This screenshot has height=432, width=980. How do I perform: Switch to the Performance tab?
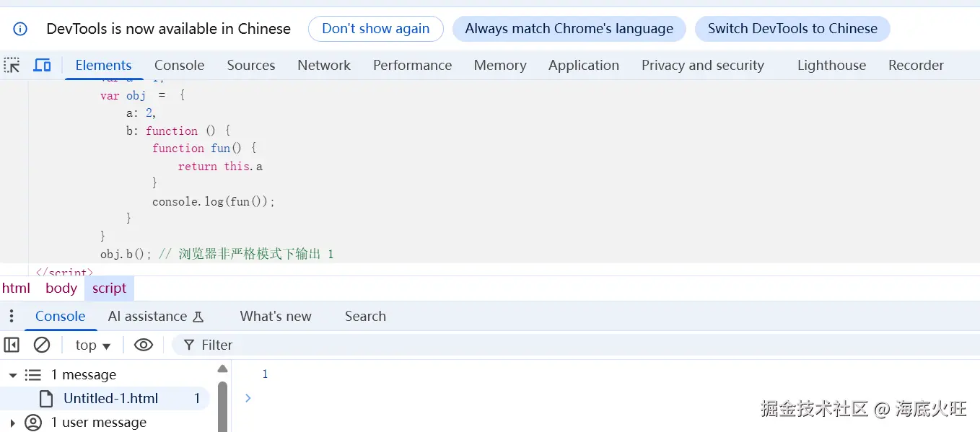point(412,65)
